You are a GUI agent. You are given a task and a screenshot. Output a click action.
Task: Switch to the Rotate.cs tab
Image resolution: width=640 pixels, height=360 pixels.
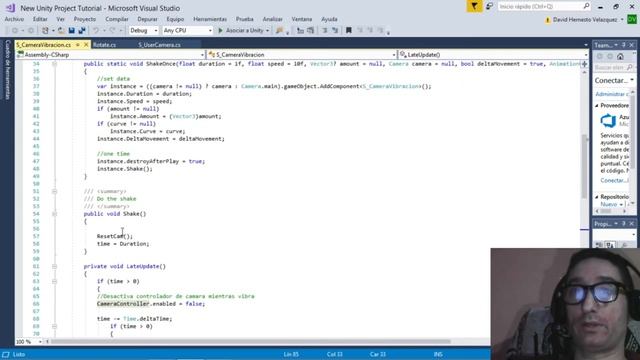[x=104, y=45]
